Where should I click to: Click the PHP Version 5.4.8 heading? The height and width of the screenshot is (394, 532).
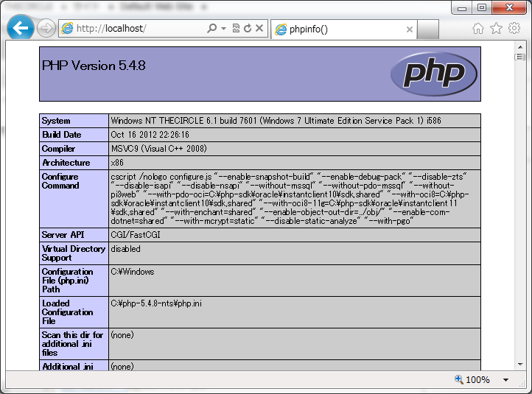coord(94,66)
